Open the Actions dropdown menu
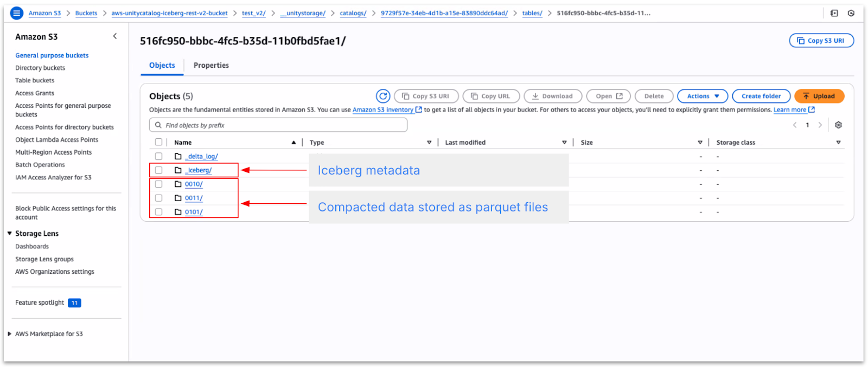 703,96
